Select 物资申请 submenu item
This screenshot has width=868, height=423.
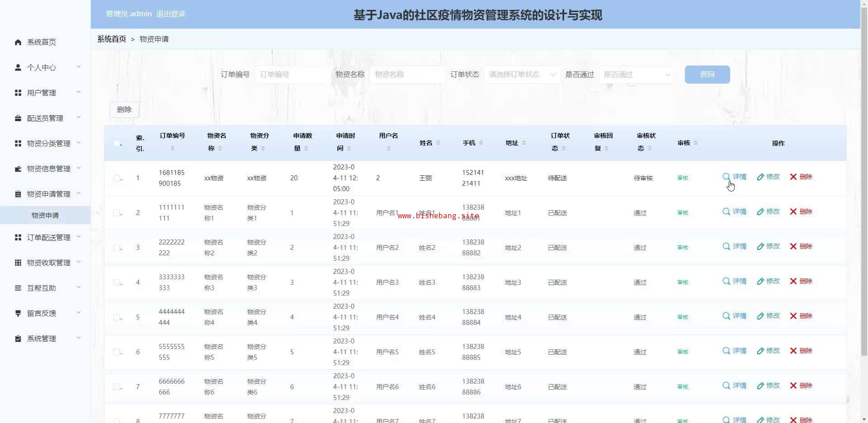coord(45,215)
